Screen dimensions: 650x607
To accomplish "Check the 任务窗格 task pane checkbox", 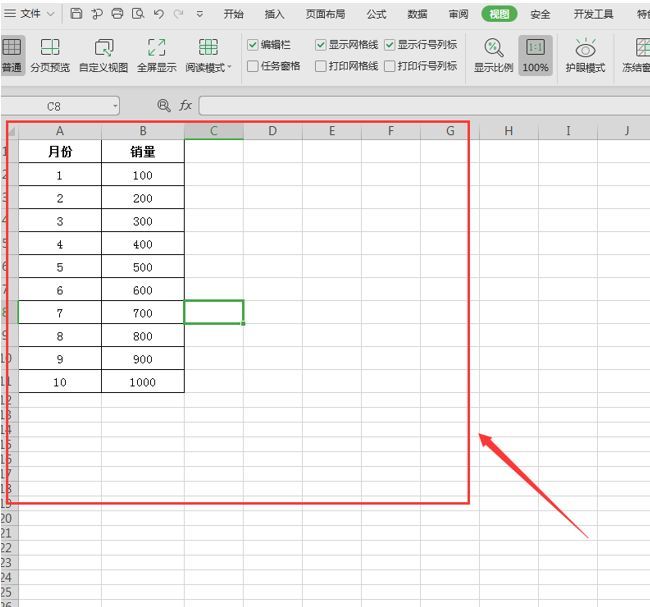I will click(x=252, y=66).
